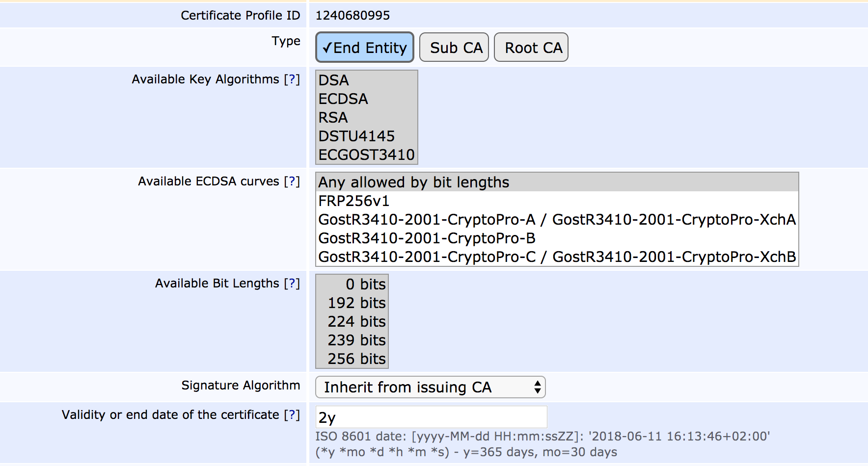Select 224 bits option
The height and width of the screenshot is (466, 868).
[352, 322]
